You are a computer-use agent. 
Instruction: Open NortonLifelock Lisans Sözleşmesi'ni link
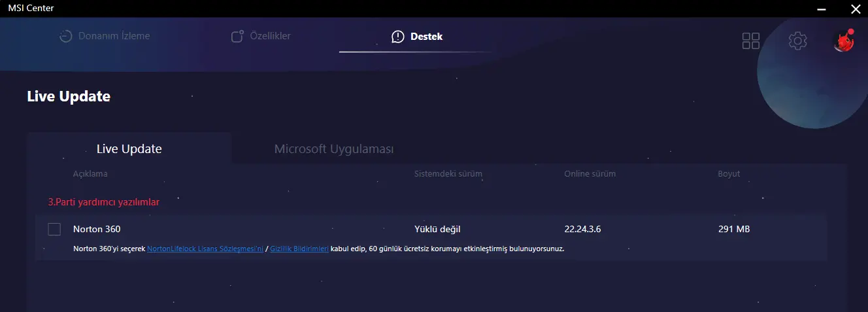[x=205, y=249]
